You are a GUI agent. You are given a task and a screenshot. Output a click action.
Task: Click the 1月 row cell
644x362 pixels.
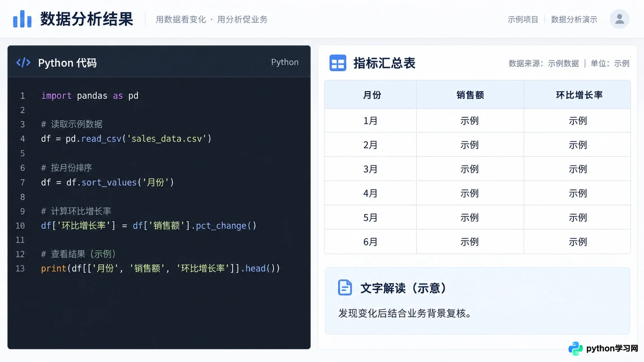(371, 121)
